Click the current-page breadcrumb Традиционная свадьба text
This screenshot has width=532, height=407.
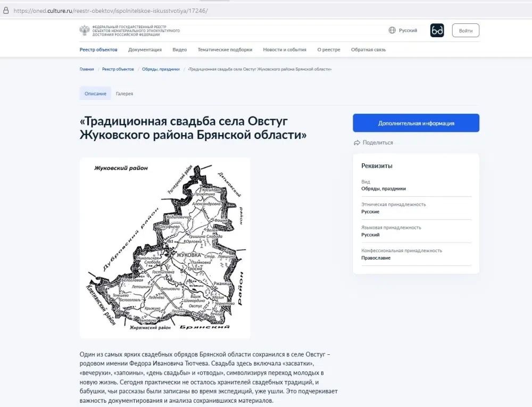tap(260, 69)
